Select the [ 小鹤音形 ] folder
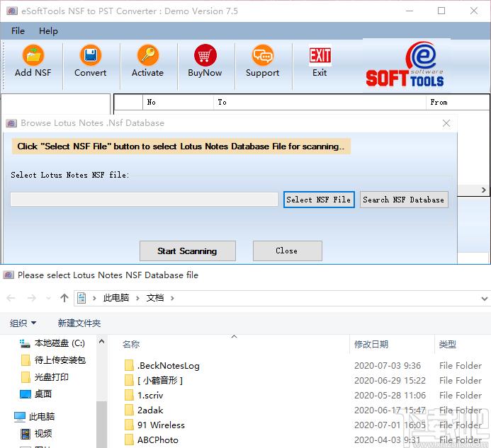This screenshot has width=491, height=448. [x=160, y=381]
